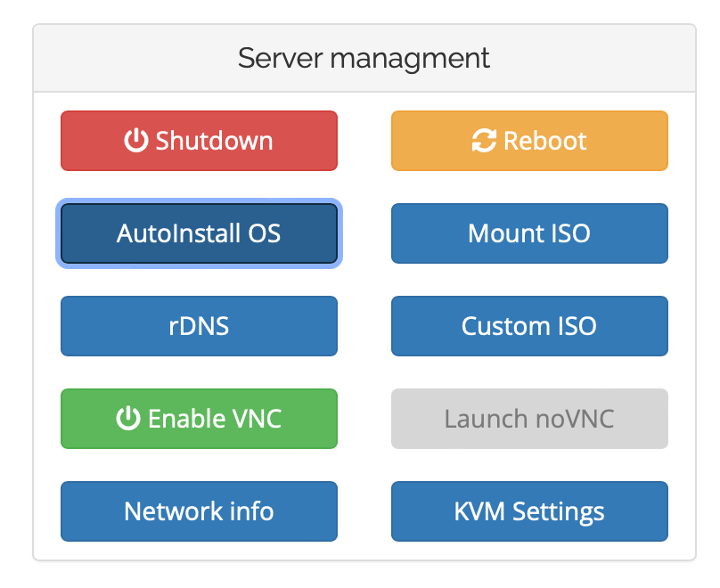
Task: Open the rDNS settings
Action: tap(199, 326)
